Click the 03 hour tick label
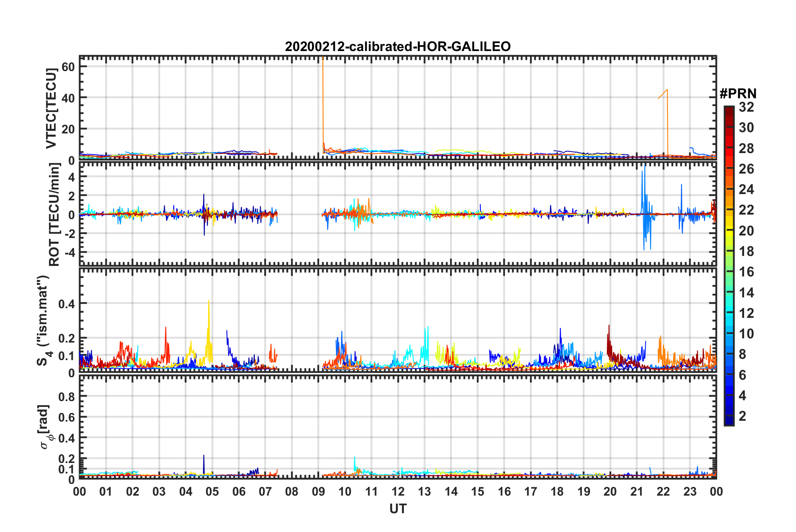This screenshot has height=532, width=796. (159, 491)
